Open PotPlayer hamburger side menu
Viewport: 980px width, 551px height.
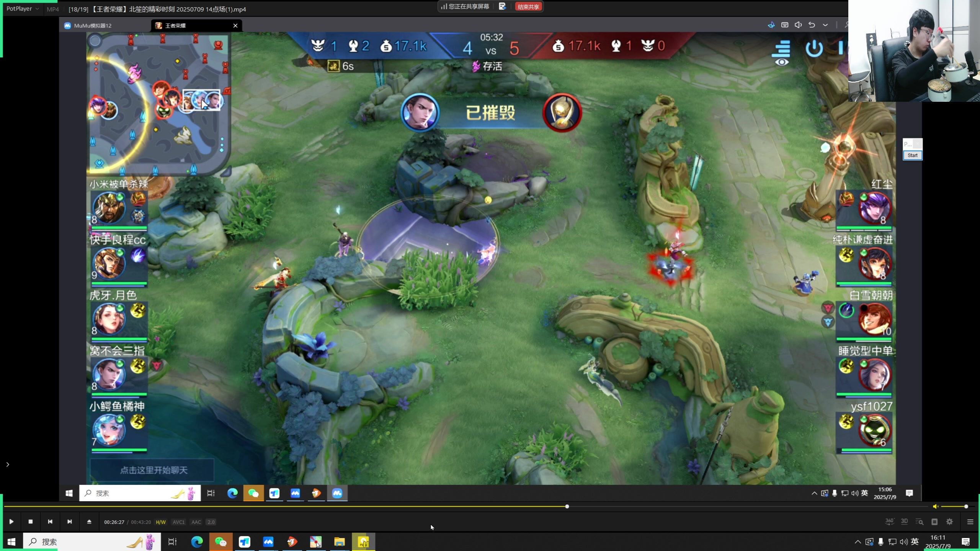pyautogui.click(x=970, y=522)
